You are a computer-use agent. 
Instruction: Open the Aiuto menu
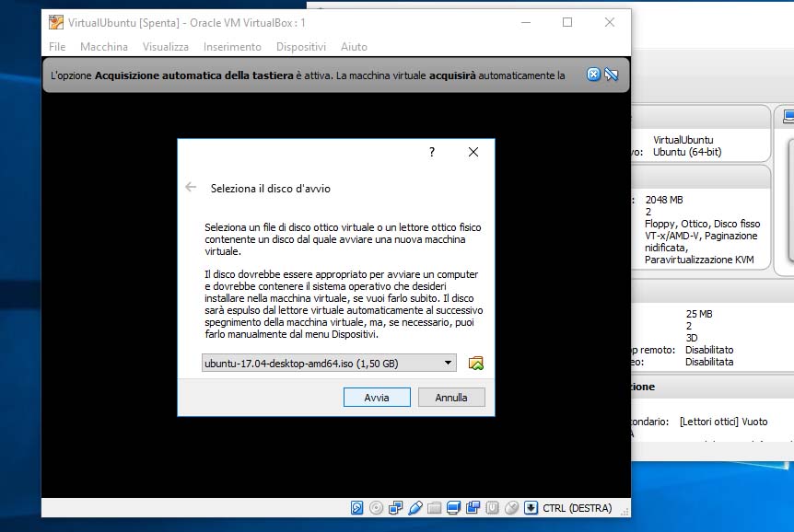[x=354, y=47]
